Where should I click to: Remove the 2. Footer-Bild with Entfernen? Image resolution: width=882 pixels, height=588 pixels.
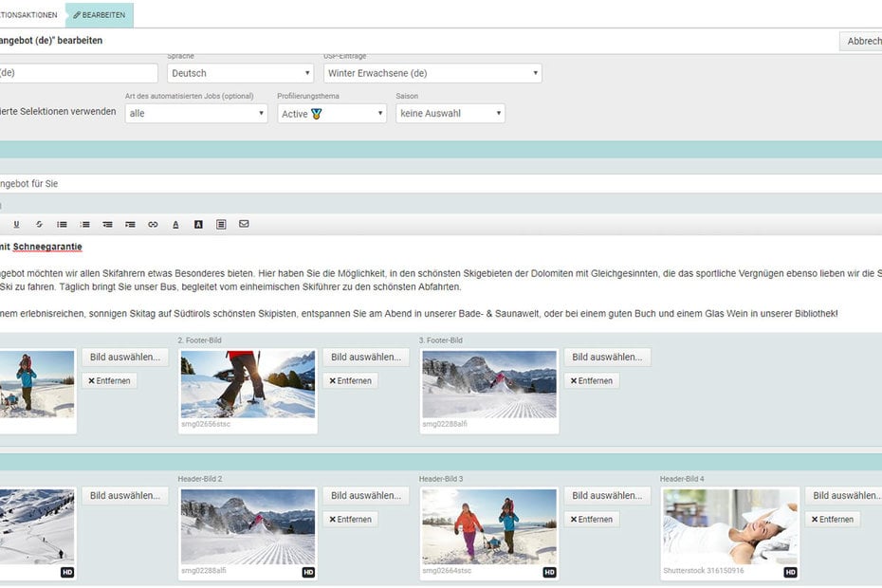tap(351, 381)
